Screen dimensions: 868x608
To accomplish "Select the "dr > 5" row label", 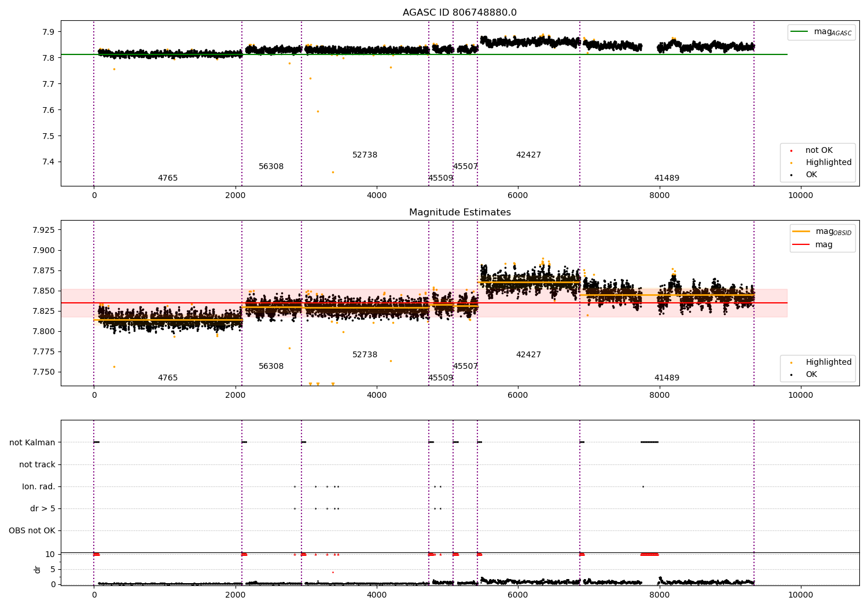I will click(43, 508).
